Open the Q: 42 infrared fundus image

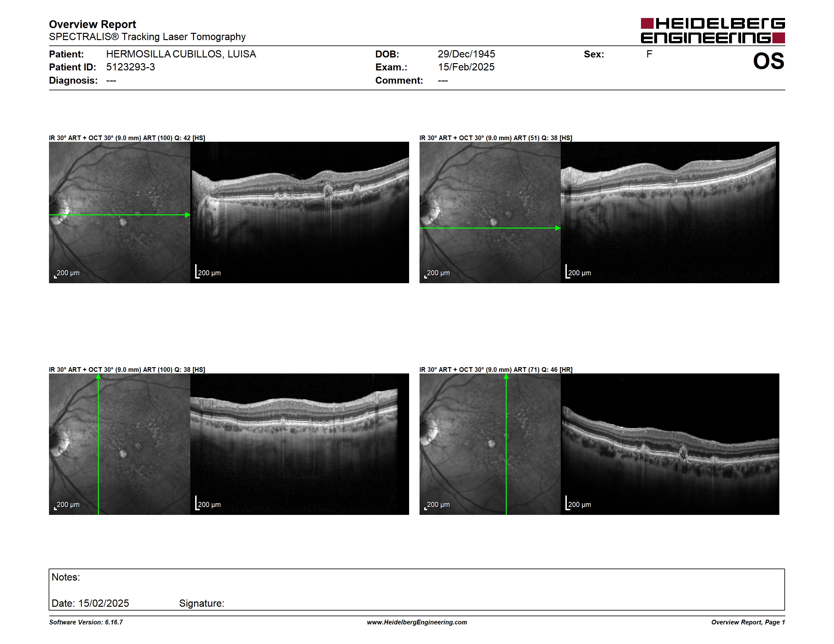coord(119,212)
